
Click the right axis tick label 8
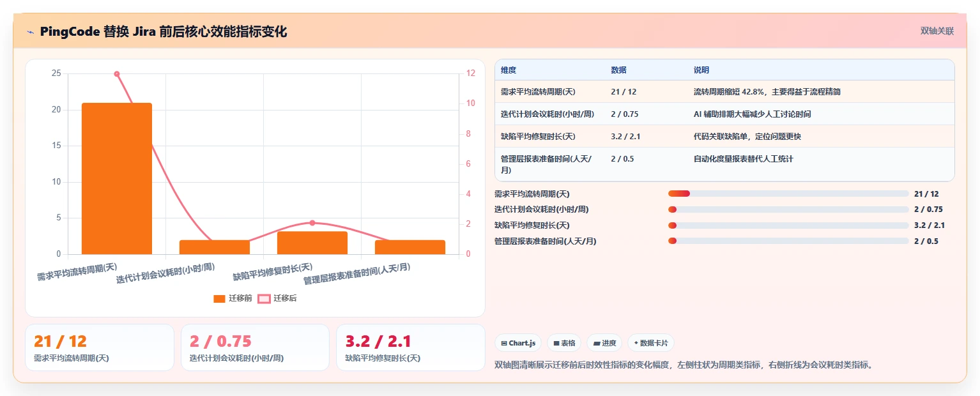pos(468,133)
